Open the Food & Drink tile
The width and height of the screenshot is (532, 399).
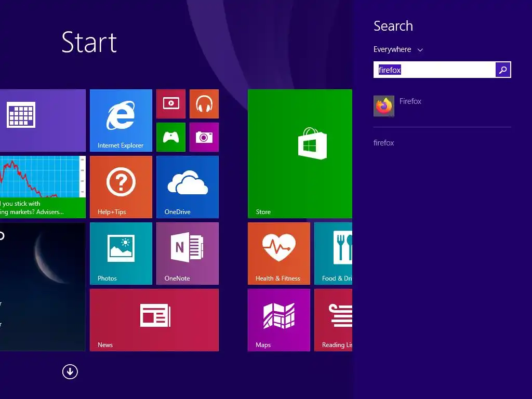click(x=333, y=254)
